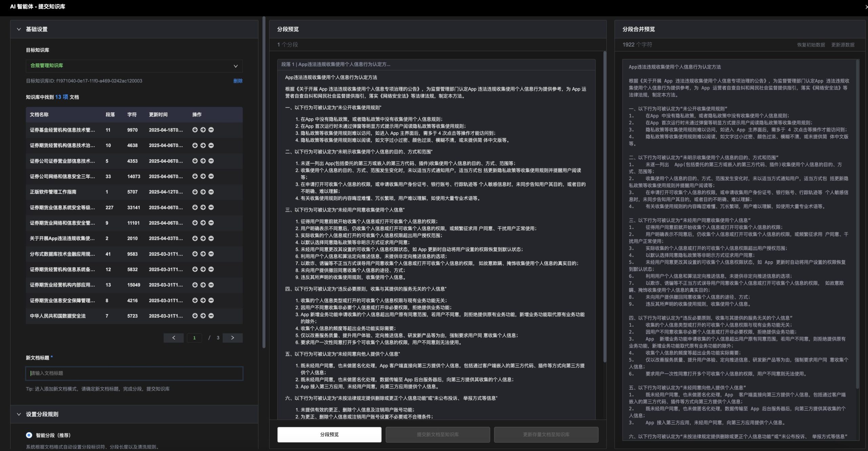
Task: Open the 合规管理知识库 target knowledge base dropdown
Action: coord(134,66)
